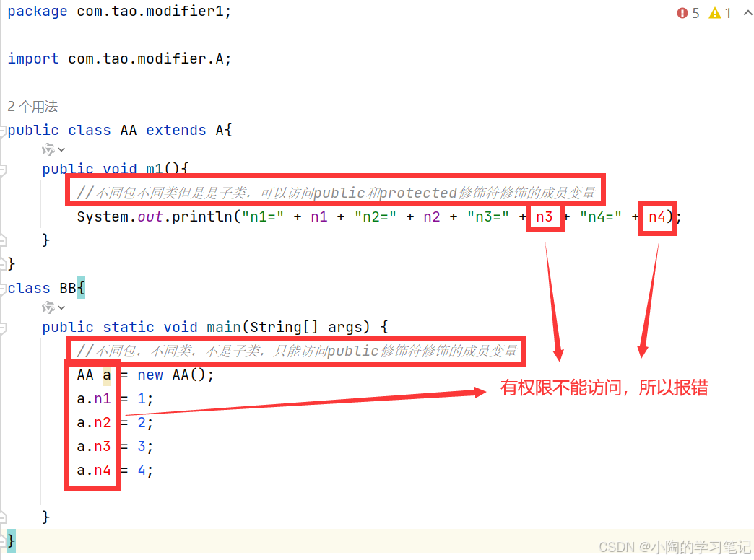754x560 pixels.
Task: Collapse the inspections widget with the up chevron
Action: tap(747, 13)
